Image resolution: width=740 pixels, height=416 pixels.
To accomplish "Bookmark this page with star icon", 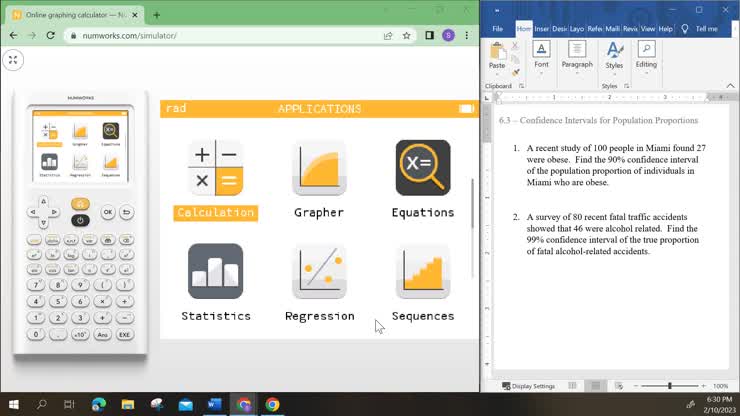I will click(x=407, y=35).
